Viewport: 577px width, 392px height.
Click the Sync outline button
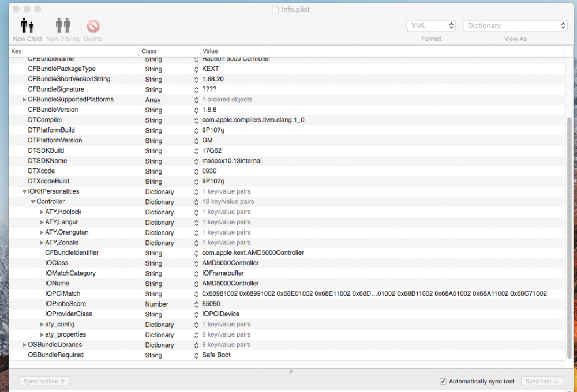(x=44, y=382)
